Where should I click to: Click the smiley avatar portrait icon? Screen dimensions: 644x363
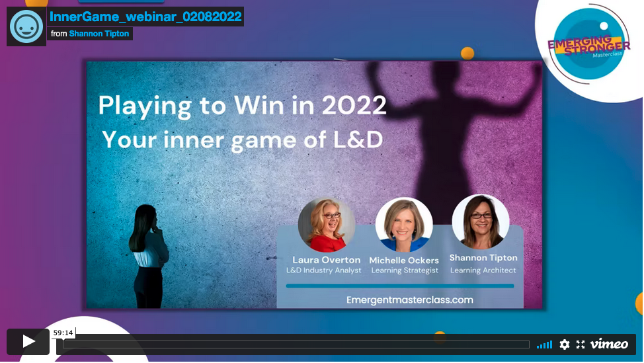point(26,26)
